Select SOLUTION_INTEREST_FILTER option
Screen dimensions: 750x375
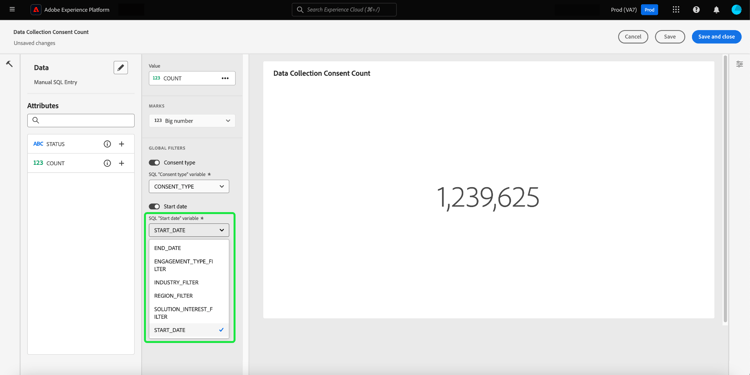coord(189,313)
